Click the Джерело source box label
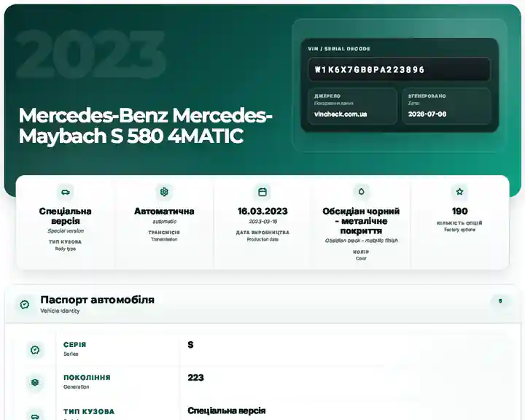 (x=327, y=96)
